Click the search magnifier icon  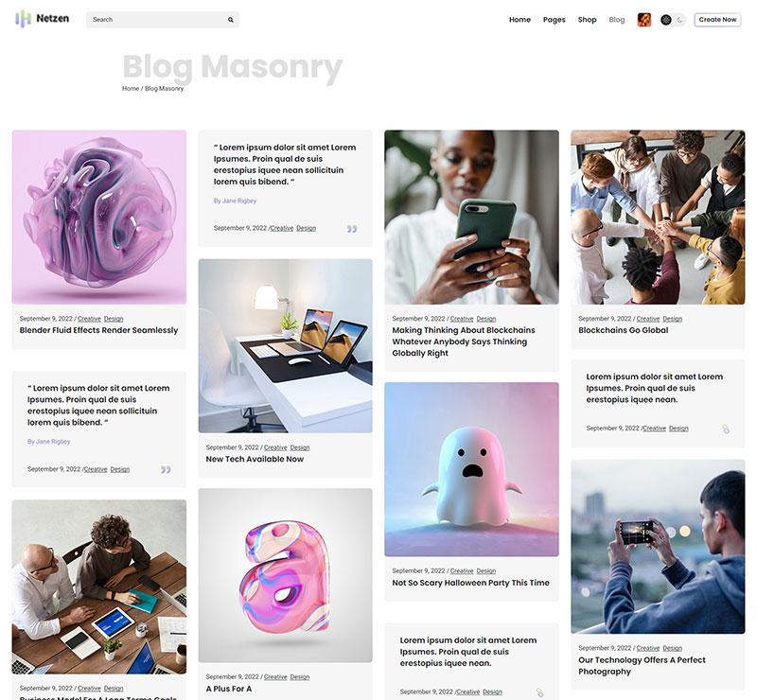pos(231,20)
